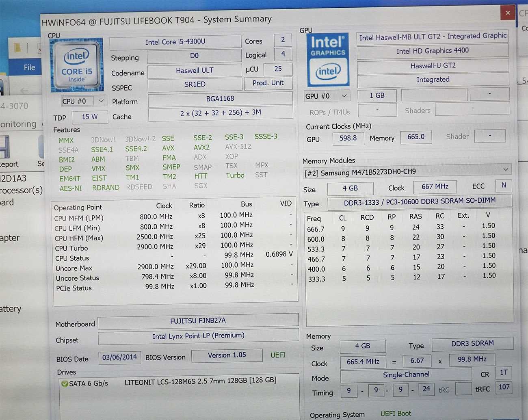
Task: Click the PCIe Status row label
Action: 74,288
